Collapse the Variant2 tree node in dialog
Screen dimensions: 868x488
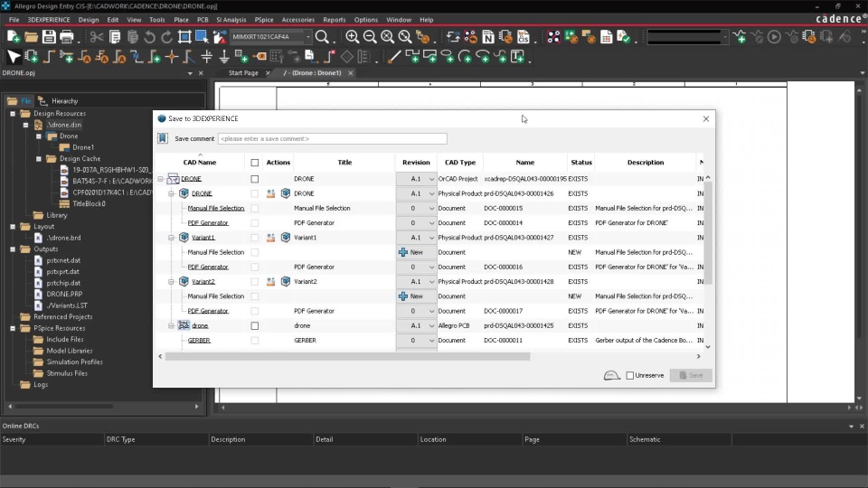point(171,282)
